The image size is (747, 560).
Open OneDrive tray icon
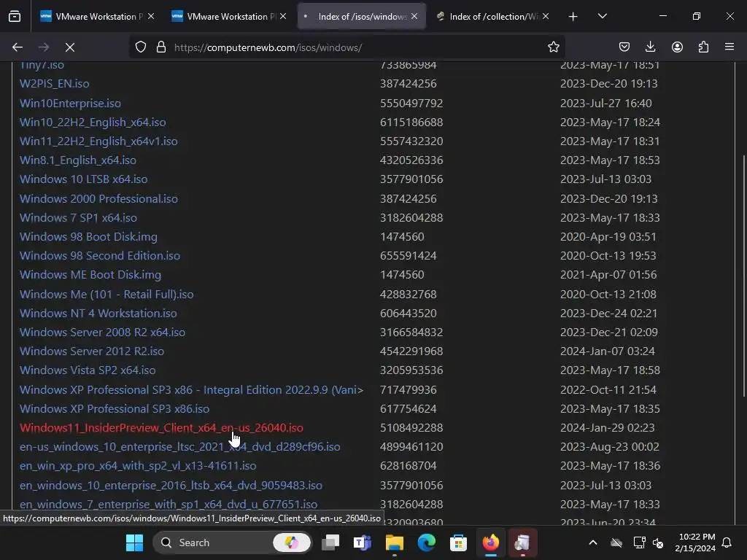click(616, 542)
